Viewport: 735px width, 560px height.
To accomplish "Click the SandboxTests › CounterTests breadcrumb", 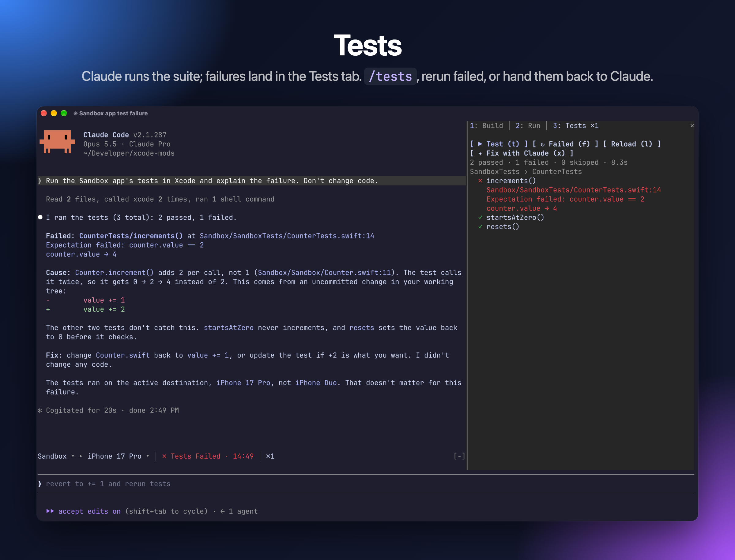I will tap(526, 172).
